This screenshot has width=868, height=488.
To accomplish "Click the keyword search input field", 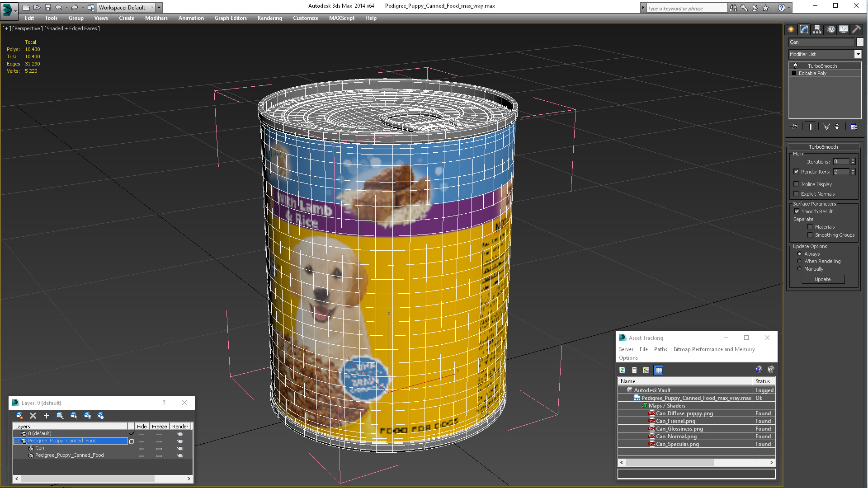I will (x=686, y=8).
